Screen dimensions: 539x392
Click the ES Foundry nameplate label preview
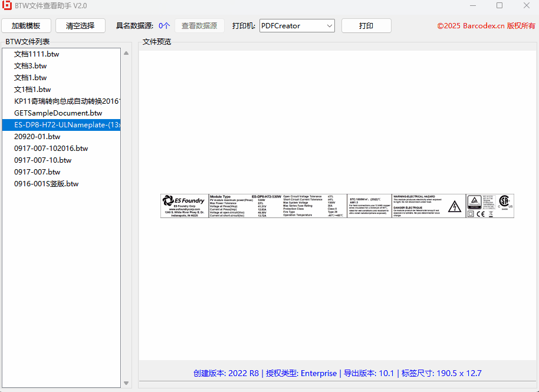pos(337,206)
